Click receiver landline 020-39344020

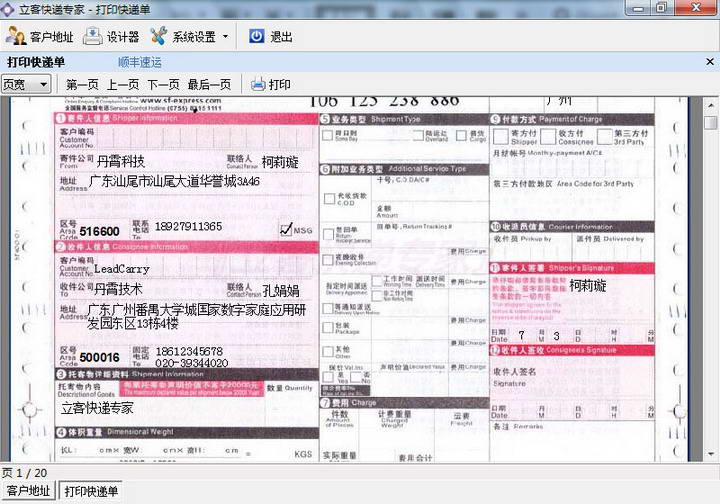tap(192, 363)
